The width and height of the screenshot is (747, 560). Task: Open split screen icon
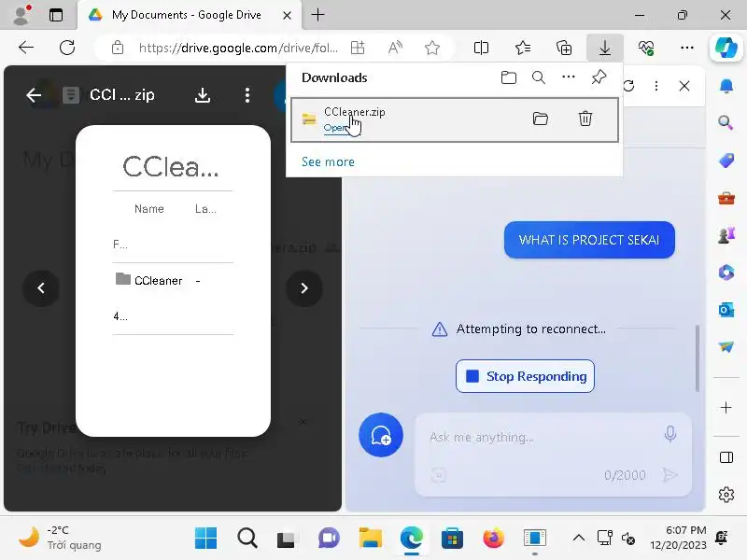click(481, 48)
